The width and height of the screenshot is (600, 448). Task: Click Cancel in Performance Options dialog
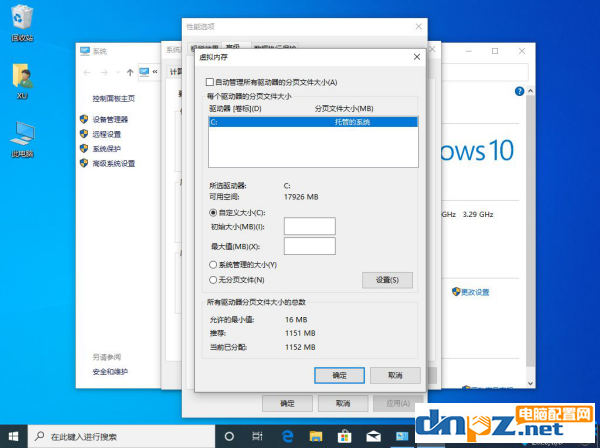[x=343, y=403]
